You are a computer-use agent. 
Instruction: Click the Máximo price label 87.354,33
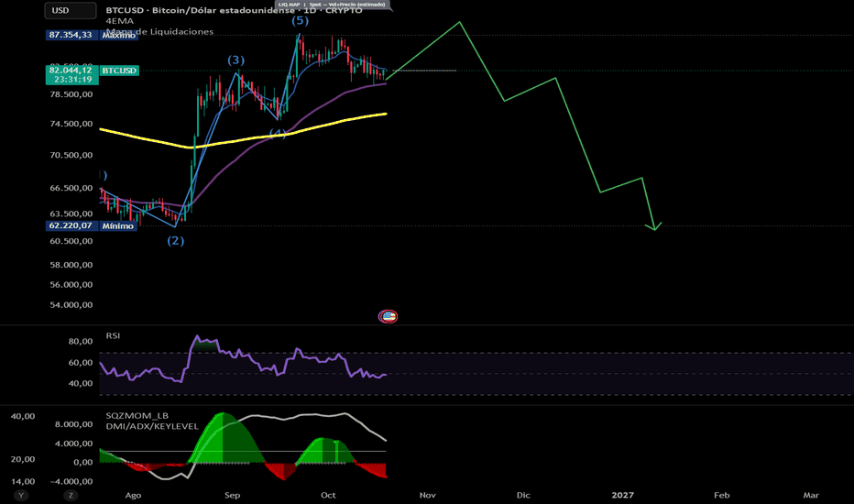[71, 35]
